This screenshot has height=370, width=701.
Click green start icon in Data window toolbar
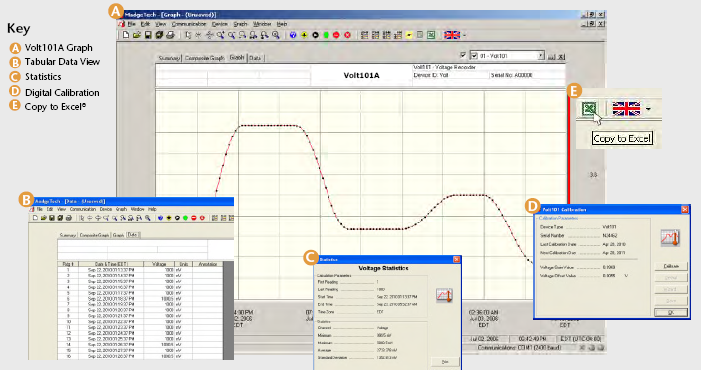[x=185, y=218]
